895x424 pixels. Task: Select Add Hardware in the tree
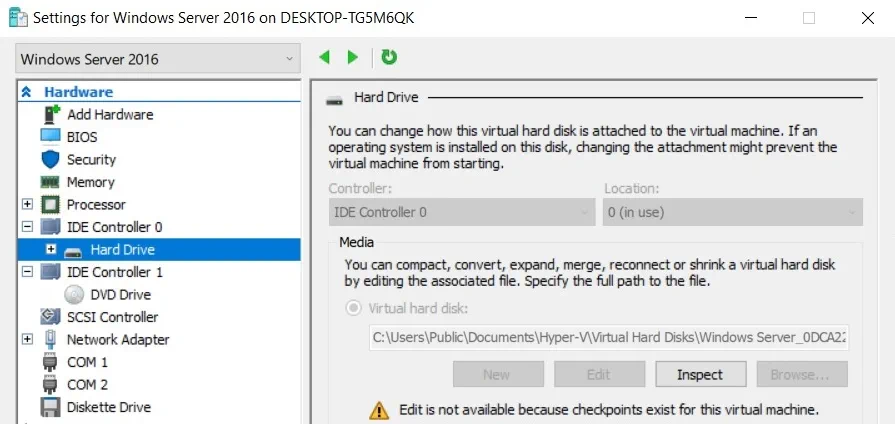109,114
